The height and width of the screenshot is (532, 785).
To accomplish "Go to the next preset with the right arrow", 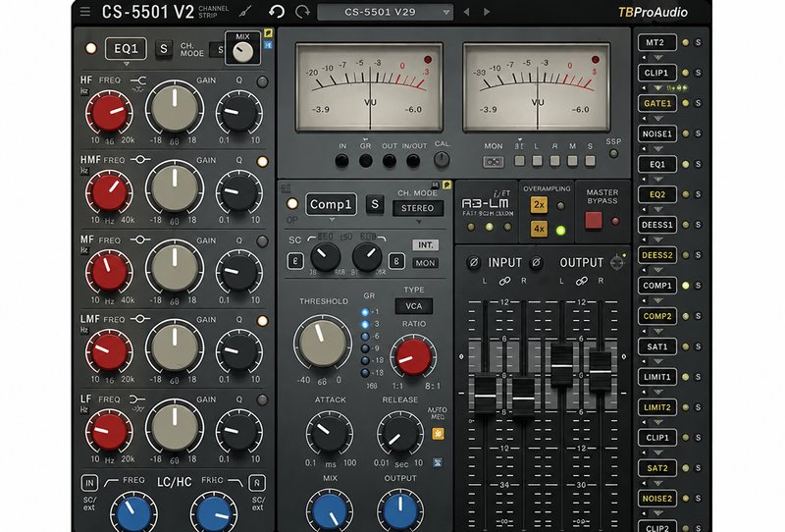I will click(x=486, y=12).
